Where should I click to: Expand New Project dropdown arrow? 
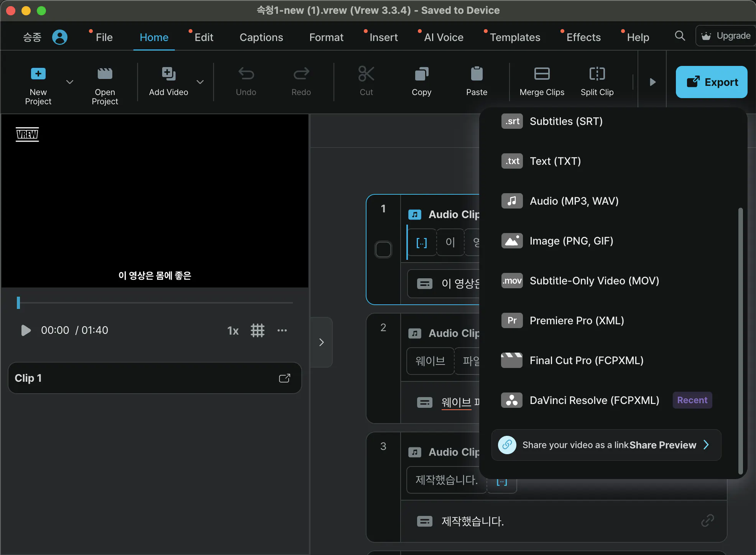(70, 82)
